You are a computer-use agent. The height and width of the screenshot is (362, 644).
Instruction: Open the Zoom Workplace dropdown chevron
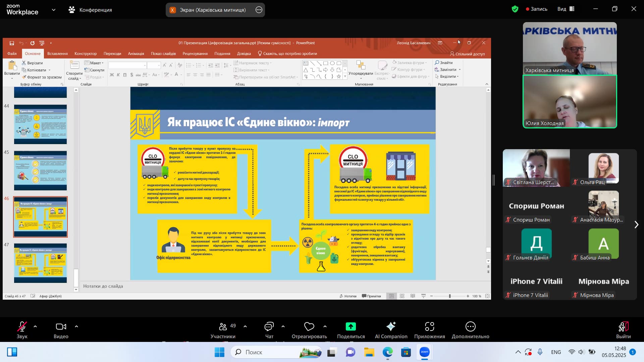[x=54, y=10]
